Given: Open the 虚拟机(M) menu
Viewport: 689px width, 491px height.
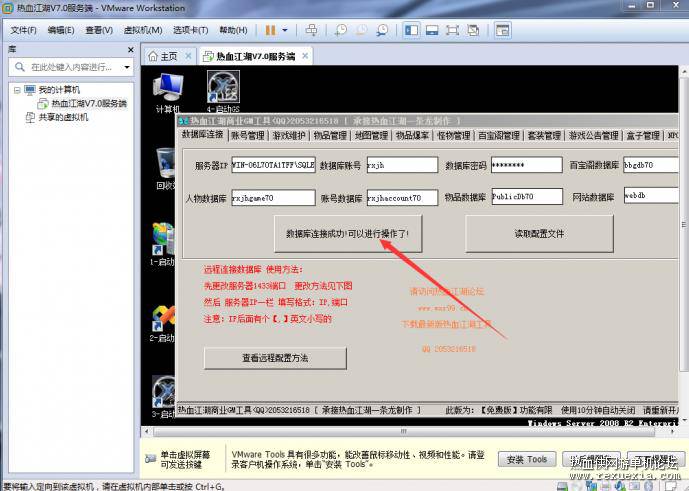Looking at the screenshot, I should pos(143,30).
